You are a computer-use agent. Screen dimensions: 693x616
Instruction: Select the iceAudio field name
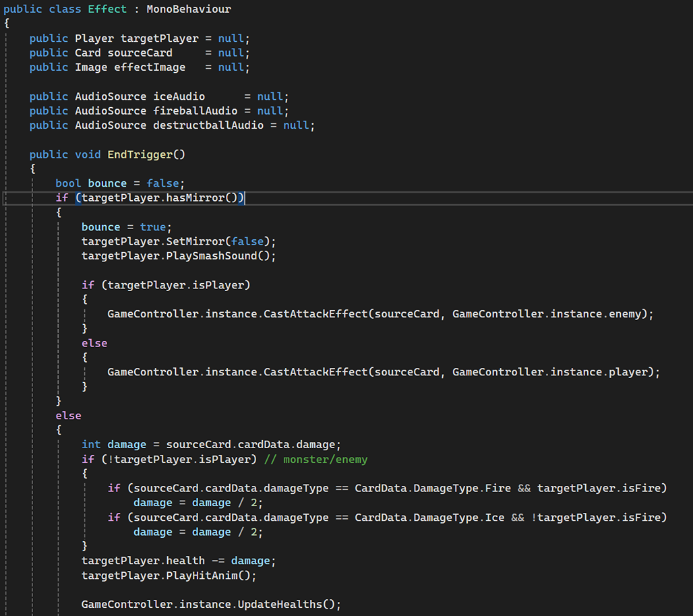(x=179, y=96)
